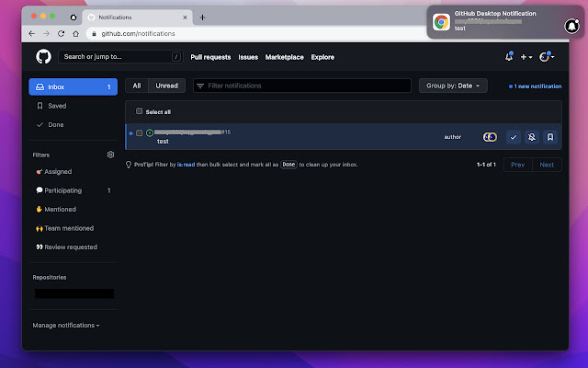
Task: Click the is:read filter link
Action: point(186,165)
